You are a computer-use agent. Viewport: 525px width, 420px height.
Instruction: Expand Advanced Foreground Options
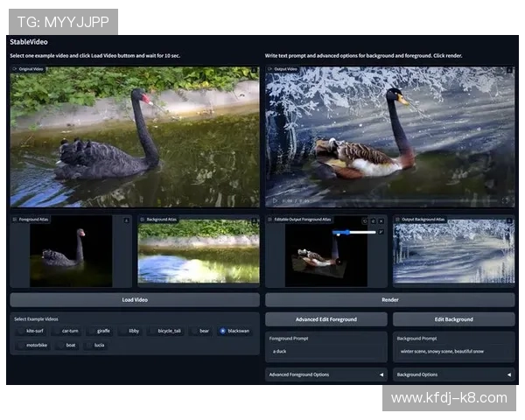325,374
